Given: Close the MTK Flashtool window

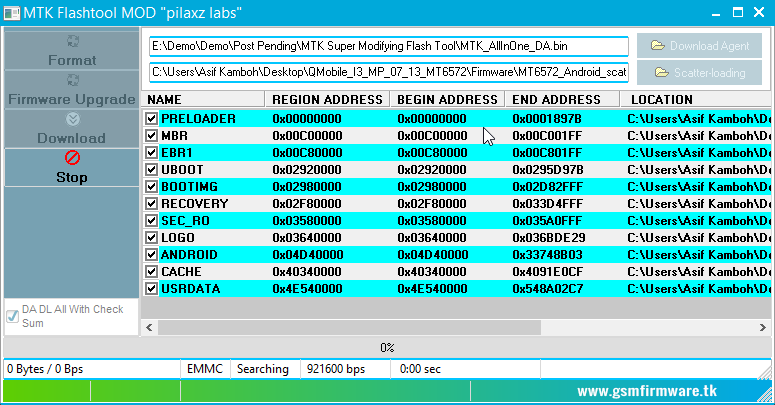Looking at the screenshot, I should [760, 12].
